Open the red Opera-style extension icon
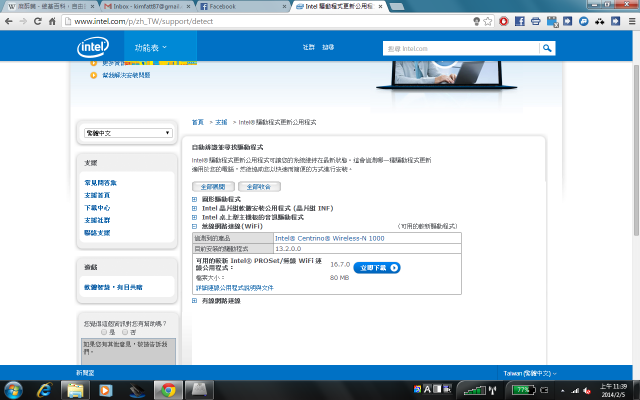This screenshot has width=640, height=400. 504,21
